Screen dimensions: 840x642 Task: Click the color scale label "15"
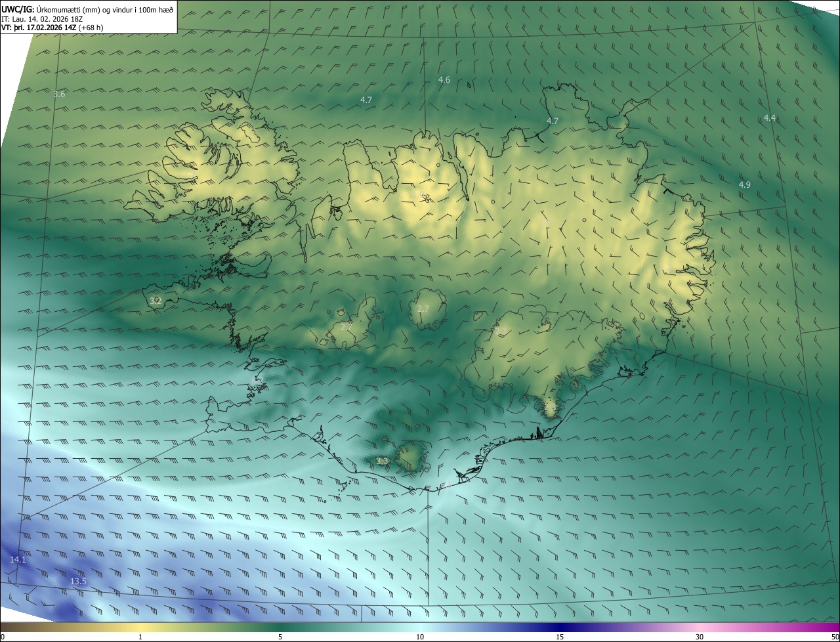pos(560,637)
